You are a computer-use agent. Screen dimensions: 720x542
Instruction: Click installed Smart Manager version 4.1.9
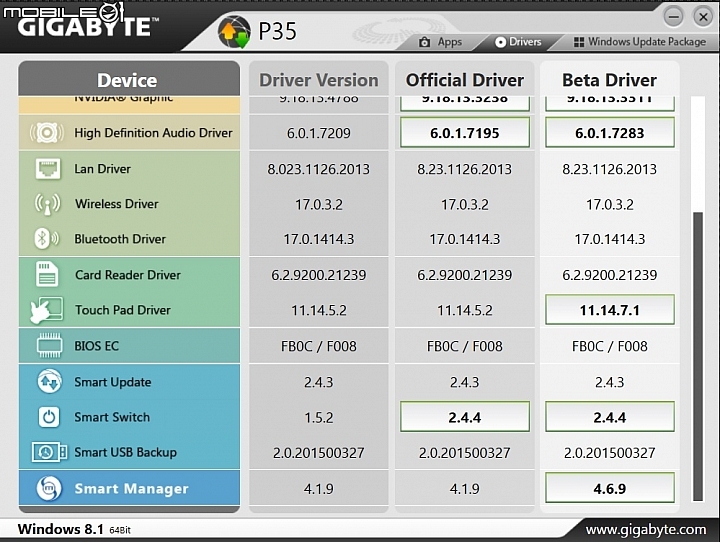[319, 489]
